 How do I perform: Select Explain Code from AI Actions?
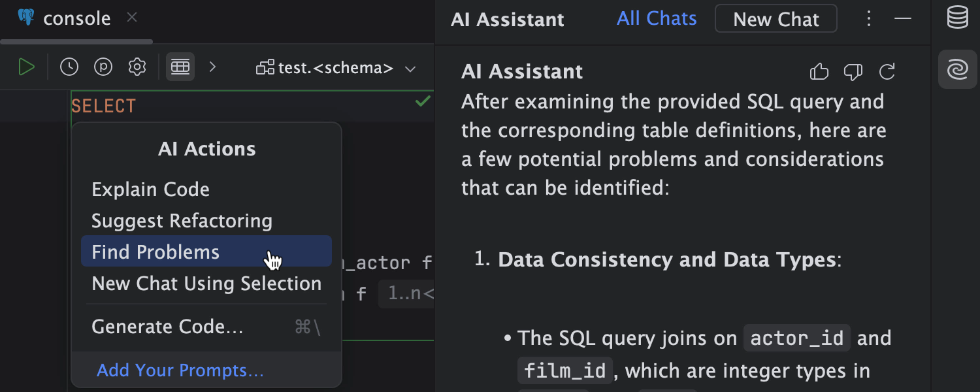[151, 189]
